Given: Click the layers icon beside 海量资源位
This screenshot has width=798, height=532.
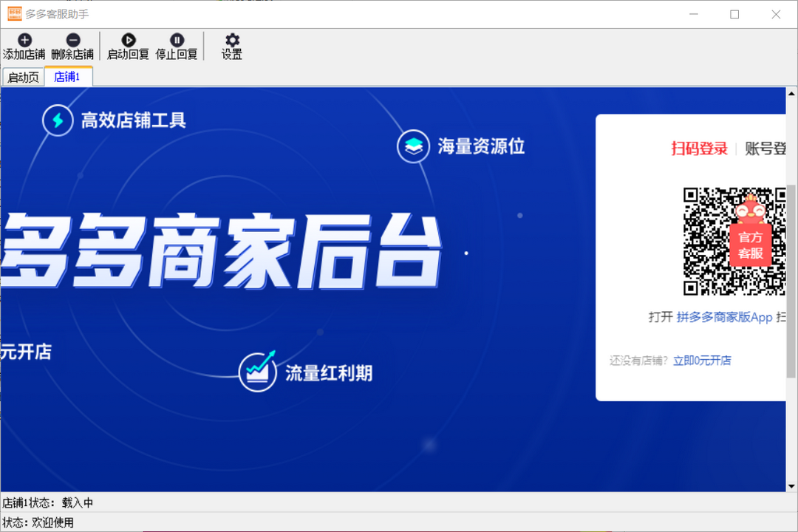Looking at the screenshot, I should tap(412, 146).
